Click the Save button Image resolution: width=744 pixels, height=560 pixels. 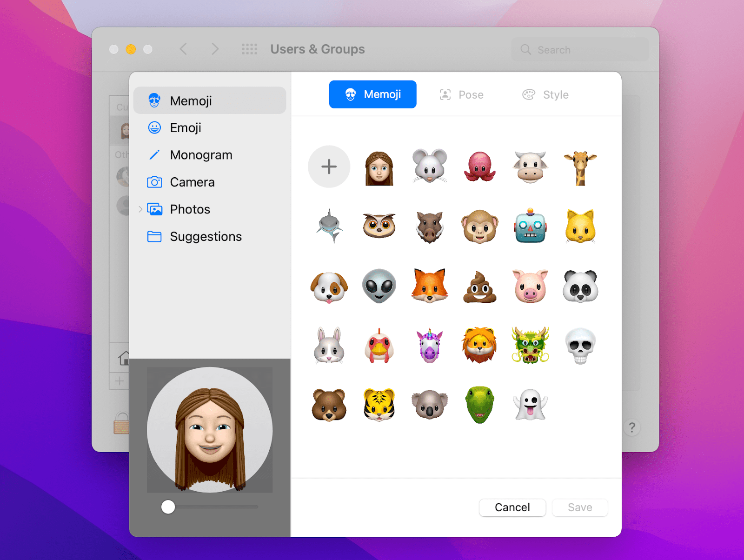pyautogui.click(x=580, y=507)
